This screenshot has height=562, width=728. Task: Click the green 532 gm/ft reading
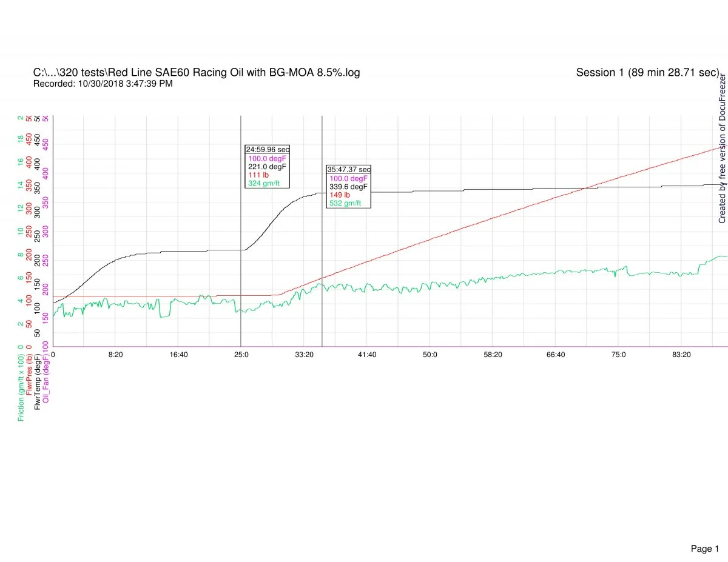point(345,204)
